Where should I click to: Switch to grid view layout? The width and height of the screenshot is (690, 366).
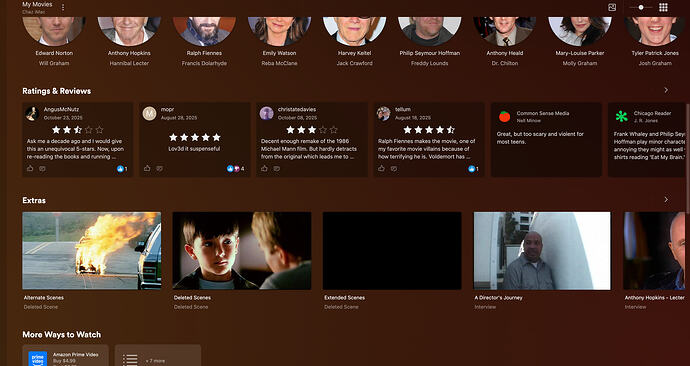point(663,7)
